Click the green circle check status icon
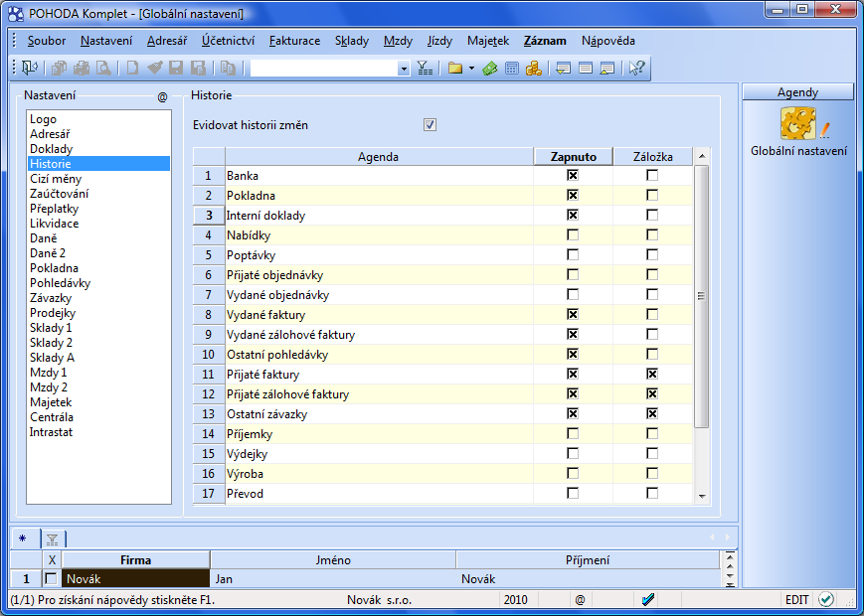The width and height of the screenshot is (864, 616). coord(825,599)
